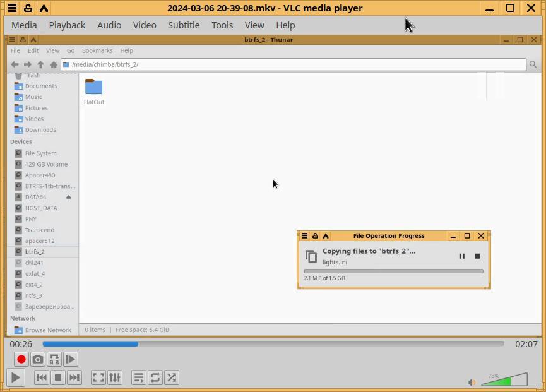Viewport: 546px width, 392px height.
Task: Open the VLC View menu
Action: pos(254,25)
